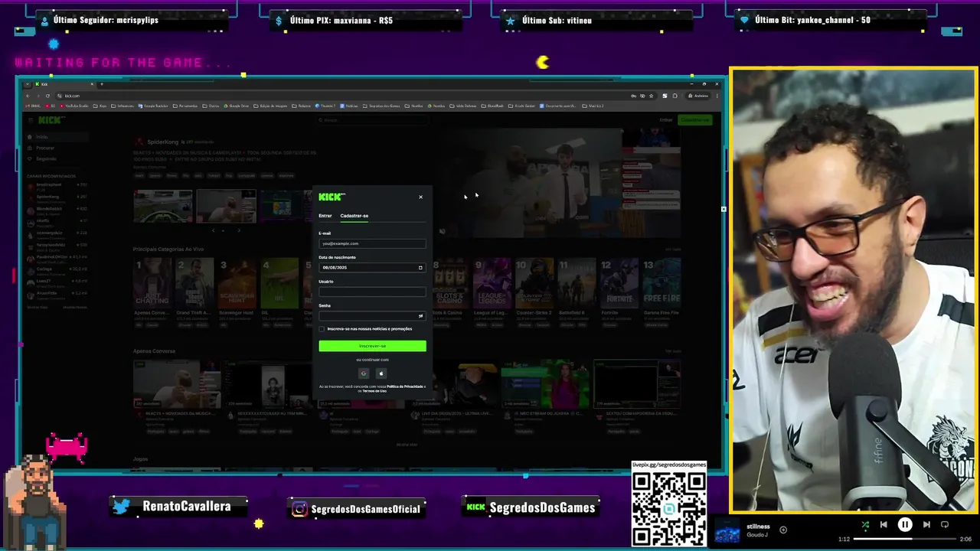Open the Google Drive bookmark folder
The width and height of the screenshot is (980, 551).
click(x=236, y=106)
